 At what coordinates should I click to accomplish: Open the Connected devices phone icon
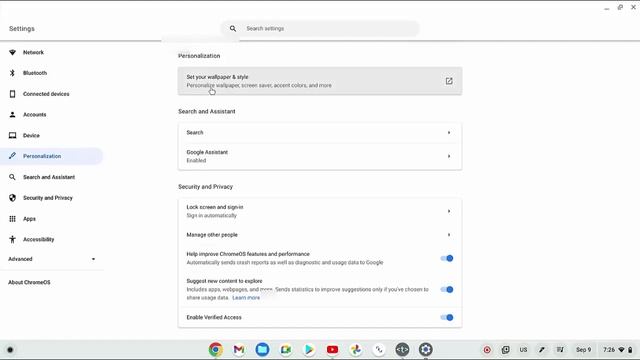pyautogui.click(x=12, y=94)
